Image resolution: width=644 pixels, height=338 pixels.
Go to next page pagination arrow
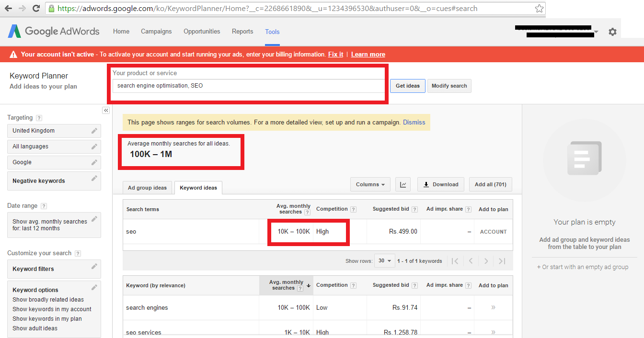point(486,261)
